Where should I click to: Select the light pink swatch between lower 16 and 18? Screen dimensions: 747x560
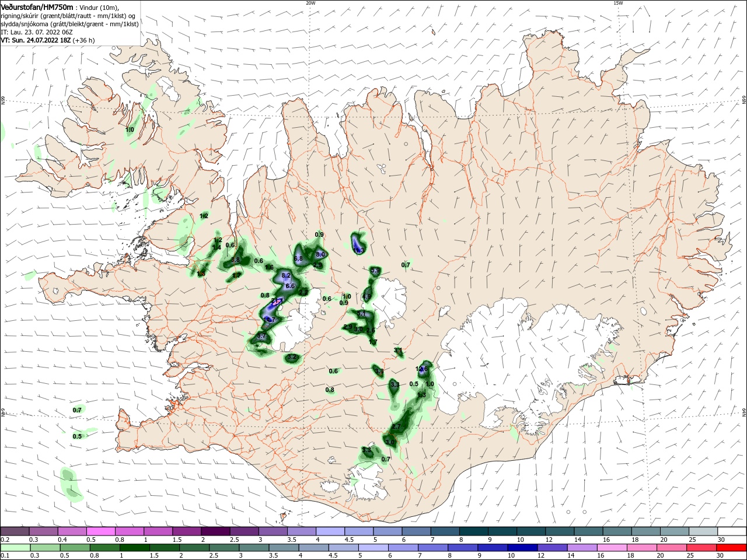[x=613, y=548]
